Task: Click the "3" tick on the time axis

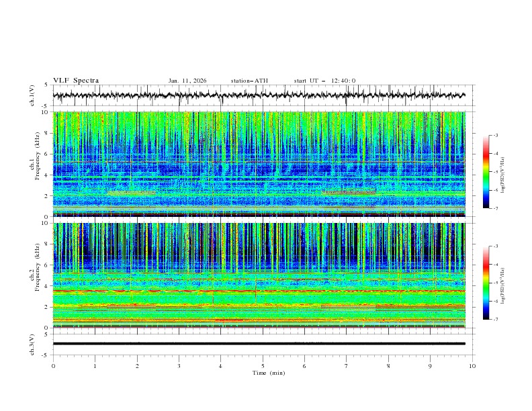Action: 179,366
